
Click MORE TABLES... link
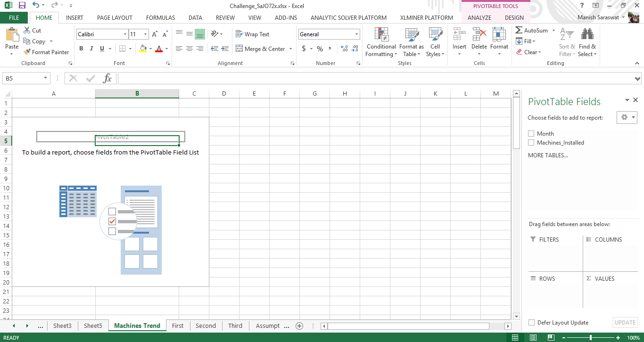coord(548,155)
